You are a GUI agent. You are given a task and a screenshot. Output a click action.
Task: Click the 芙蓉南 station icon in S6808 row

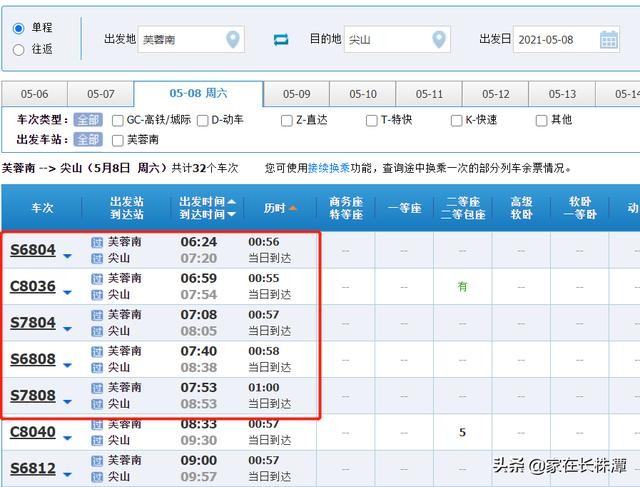point(97,351)
